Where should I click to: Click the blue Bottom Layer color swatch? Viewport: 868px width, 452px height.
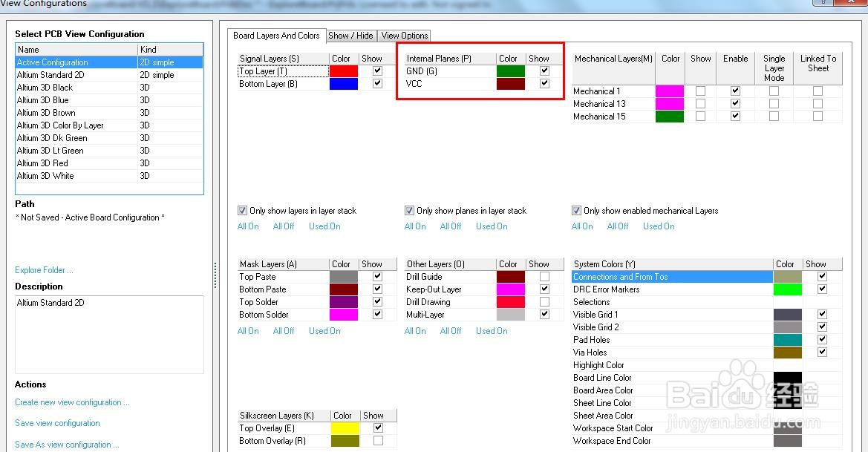[x=344, y=84]
